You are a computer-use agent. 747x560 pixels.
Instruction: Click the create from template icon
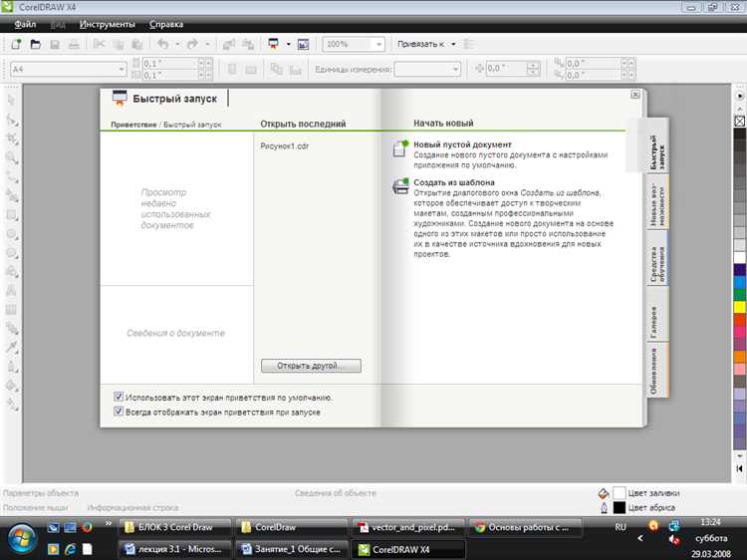pyautogui.click(x=400, y=186)
